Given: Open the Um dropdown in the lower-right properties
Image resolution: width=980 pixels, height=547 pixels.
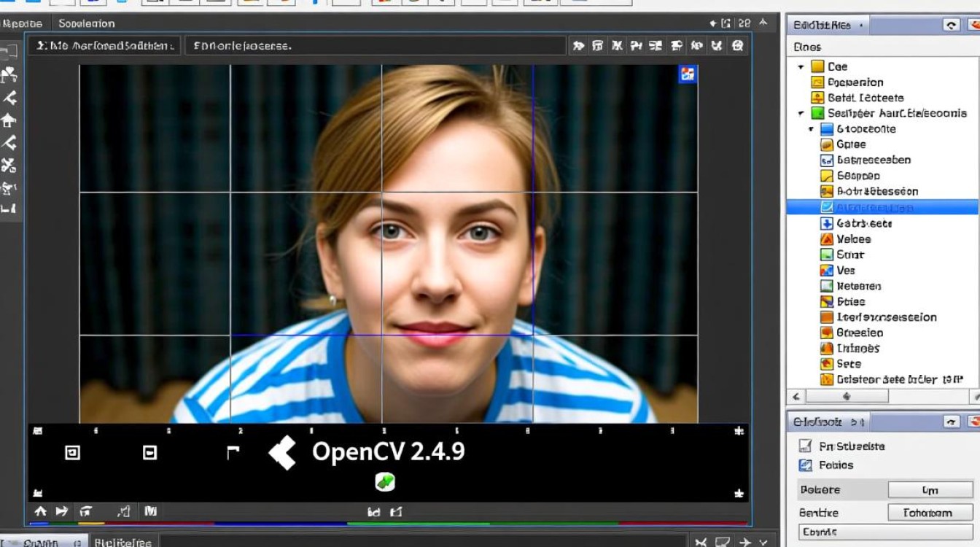Looking at the screenshot, I should [x=930, y=490].
